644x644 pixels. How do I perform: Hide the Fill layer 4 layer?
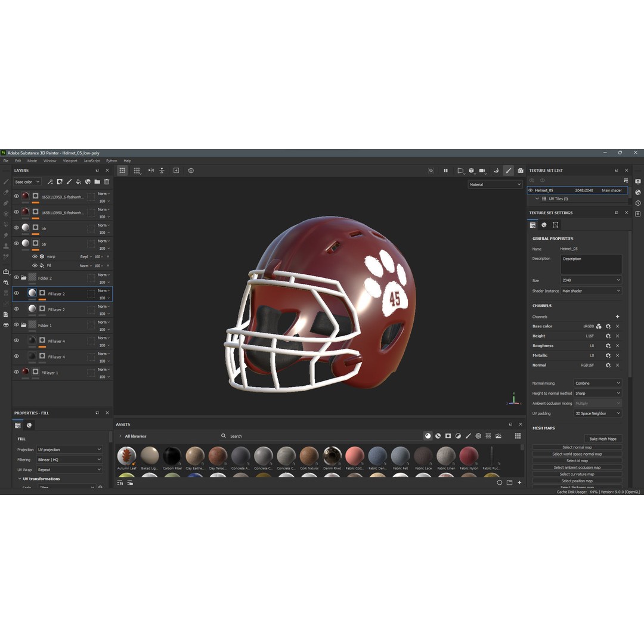[x=17, y=340]
